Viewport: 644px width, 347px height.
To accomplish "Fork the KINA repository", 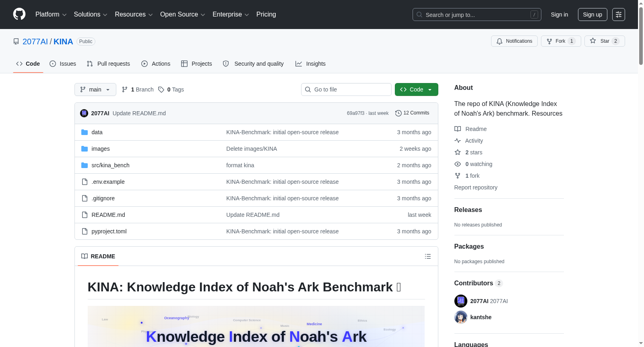I will click(561, 41).
